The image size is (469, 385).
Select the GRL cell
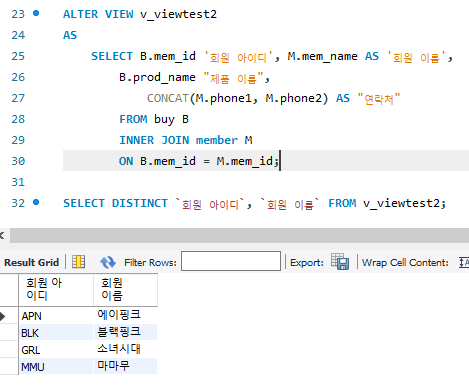pos(56,350)
